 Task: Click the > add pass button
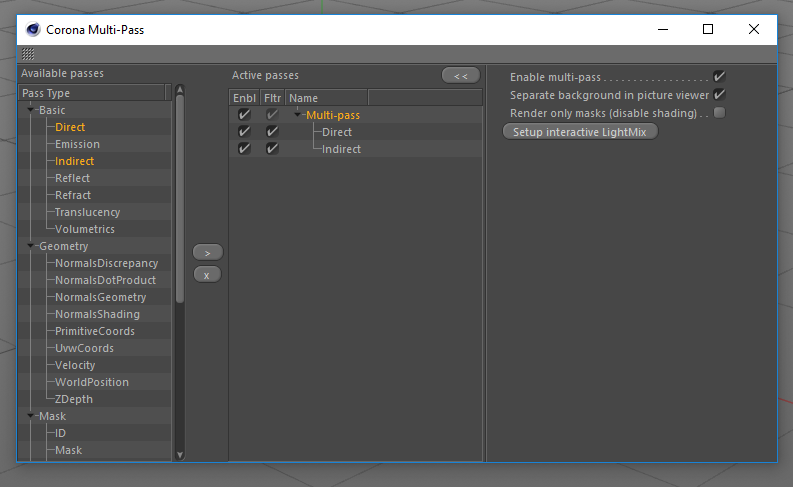click(x=207, y=252)
